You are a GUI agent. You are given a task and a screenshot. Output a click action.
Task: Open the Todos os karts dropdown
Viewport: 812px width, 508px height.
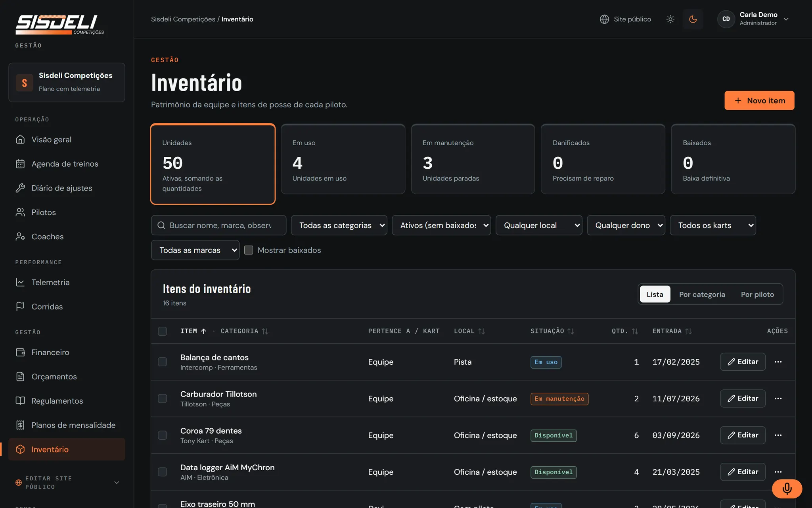[x=713, y=225]
